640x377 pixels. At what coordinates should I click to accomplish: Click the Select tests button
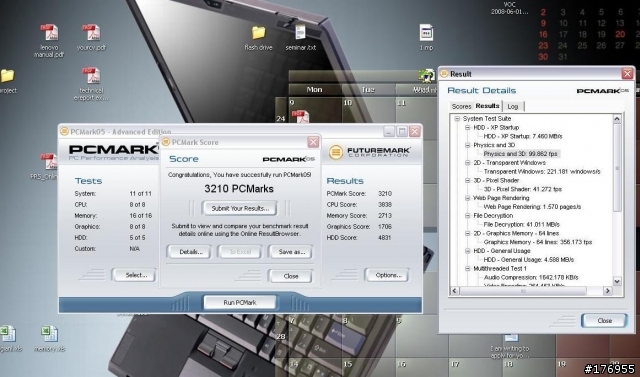click(x=135, y=275)
